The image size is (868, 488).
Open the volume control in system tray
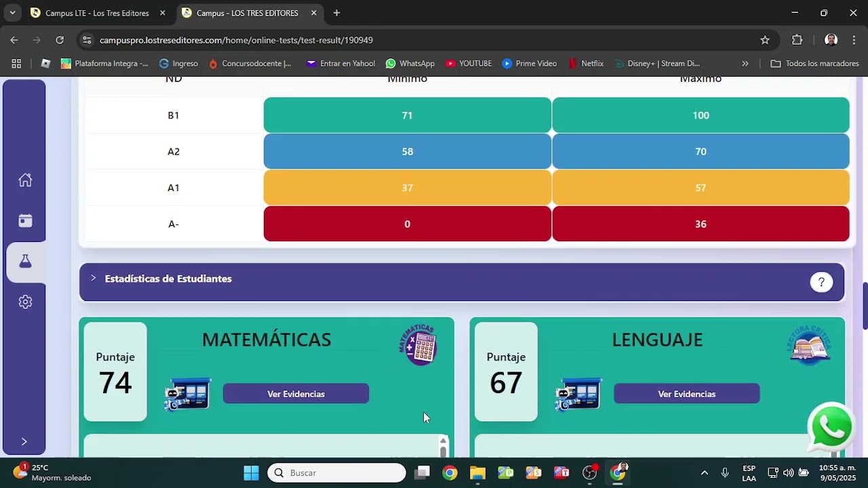coord(788,472)
